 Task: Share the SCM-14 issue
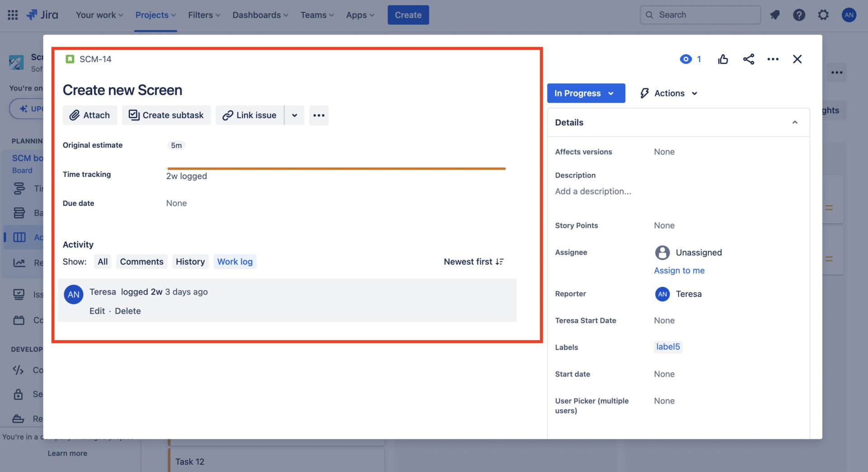749,59
